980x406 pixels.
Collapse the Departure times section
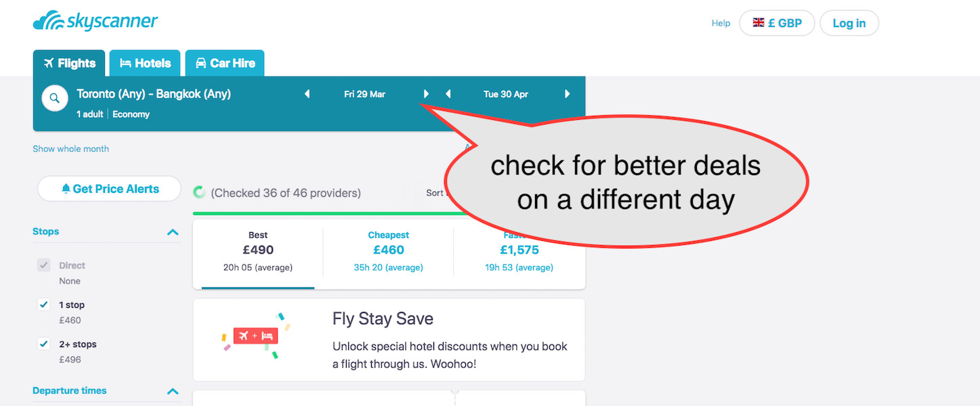pos(173,391)
